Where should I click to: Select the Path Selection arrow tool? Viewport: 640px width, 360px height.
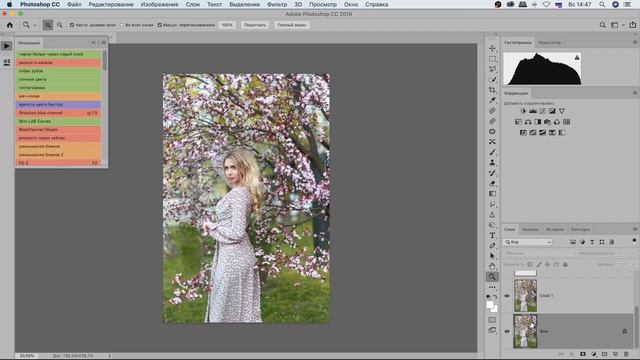point(492,256)
